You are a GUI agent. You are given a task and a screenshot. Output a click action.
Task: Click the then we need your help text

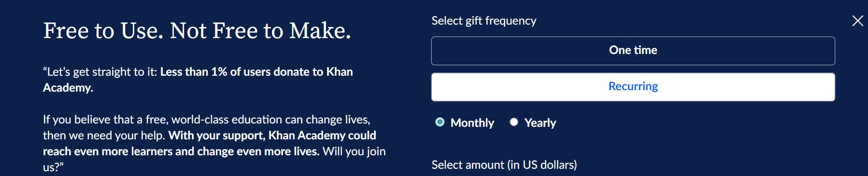tap(104, 135)
